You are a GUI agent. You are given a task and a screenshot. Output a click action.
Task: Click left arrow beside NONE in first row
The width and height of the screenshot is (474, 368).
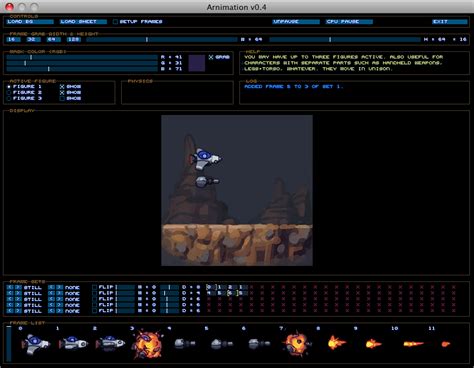click(x=51, y=287)
